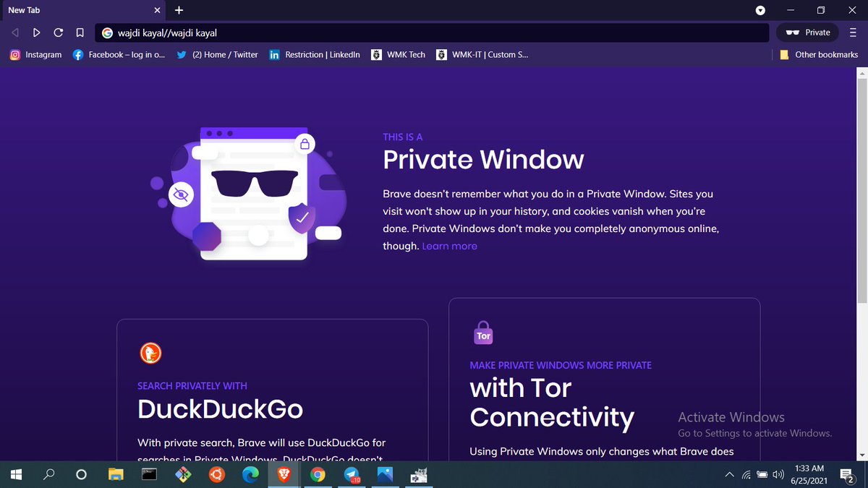Click the with Tor Connectivity heading
Viewport: 868px width, 488px height.
coord(552,402)
